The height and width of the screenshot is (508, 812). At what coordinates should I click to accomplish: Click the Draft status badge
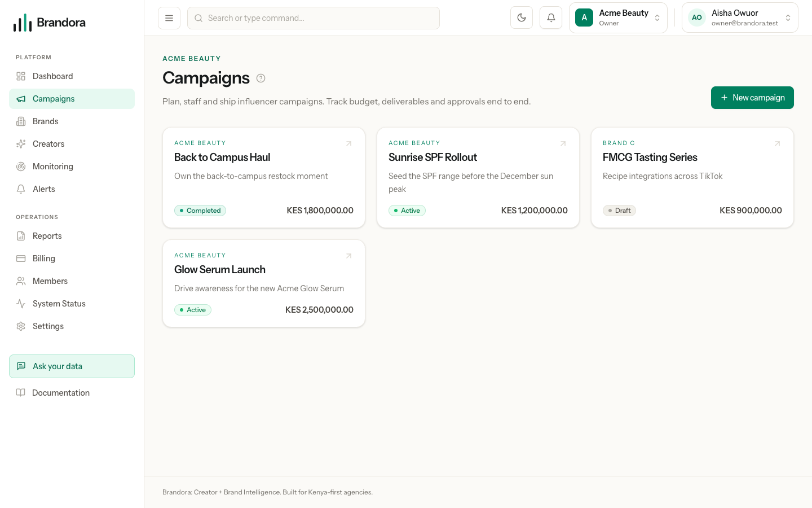point(619,211)
